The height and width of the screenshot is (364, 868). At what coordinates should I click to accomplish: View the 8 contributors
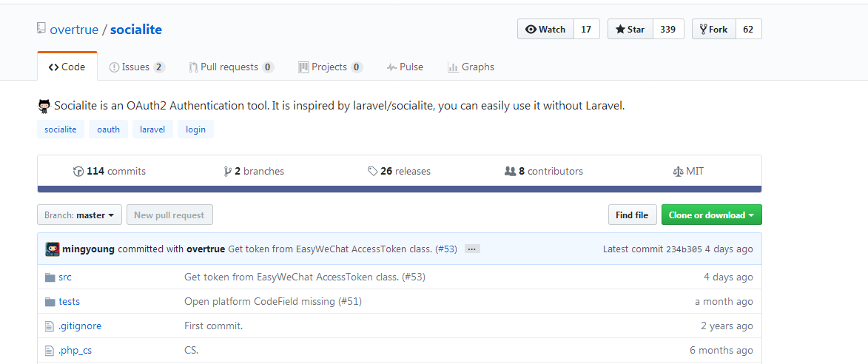[x=544, y=172]
